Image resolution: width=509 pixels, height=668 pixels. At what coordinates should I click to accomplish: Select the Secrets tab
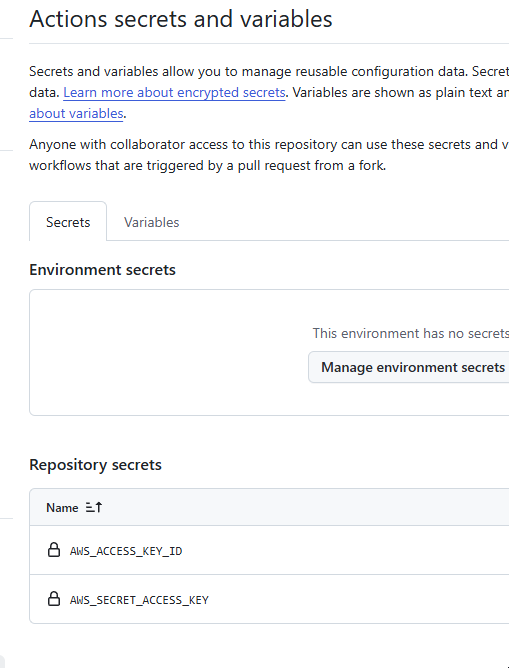click(68, 222)
